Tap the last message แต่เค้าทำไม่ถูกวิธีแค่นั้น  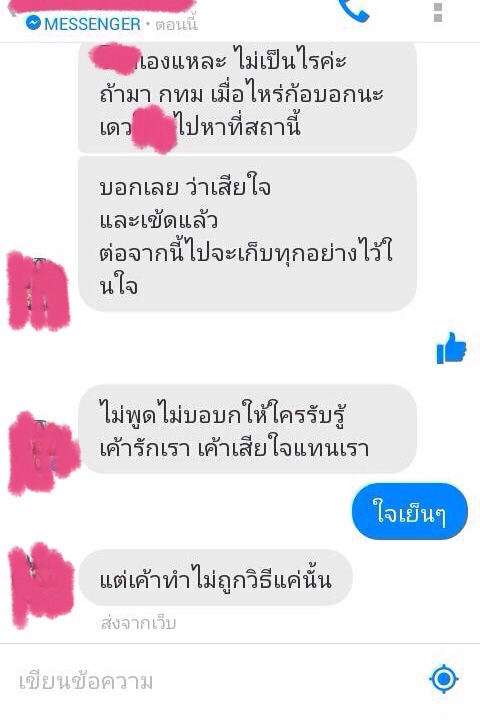pos(215,577)
